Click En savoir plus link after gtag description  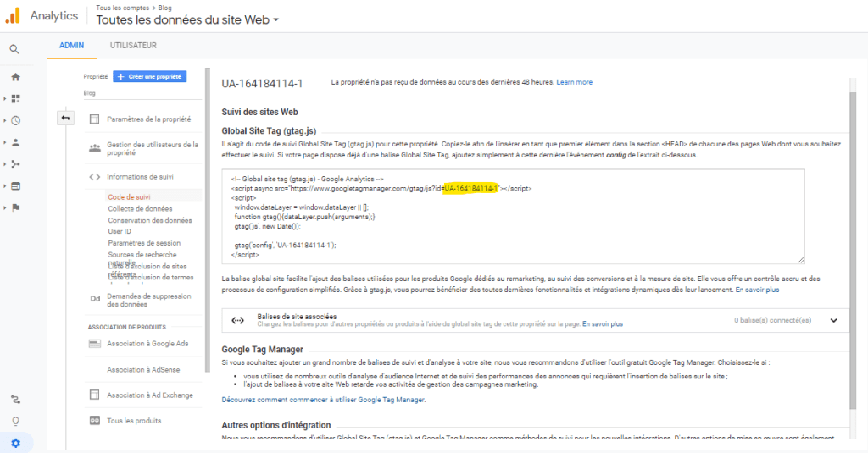pyautogui.click(x=757, y=290)
